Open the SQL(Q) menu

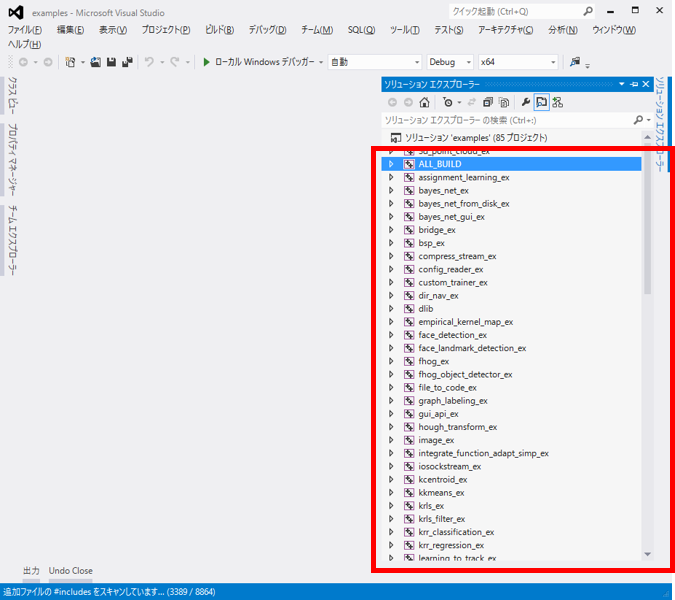click(361, 30)
